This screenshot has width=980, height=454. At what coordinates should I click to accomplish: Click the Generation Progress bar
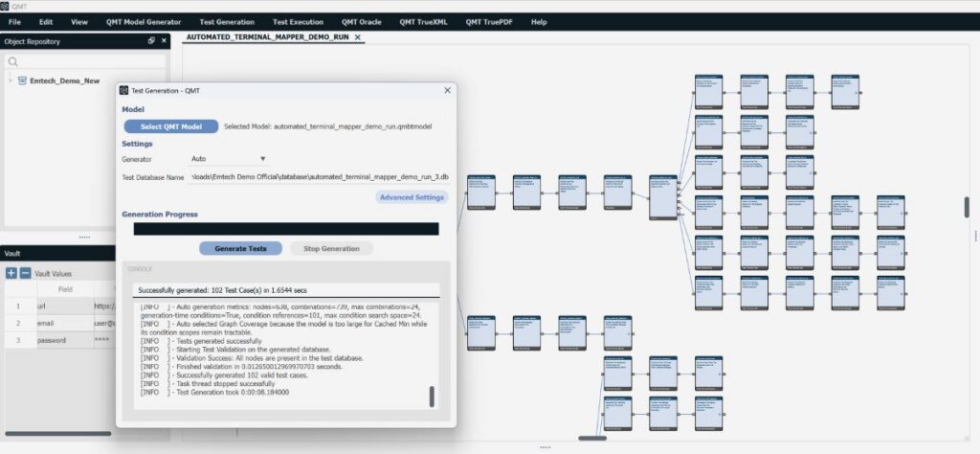(286, 229)
